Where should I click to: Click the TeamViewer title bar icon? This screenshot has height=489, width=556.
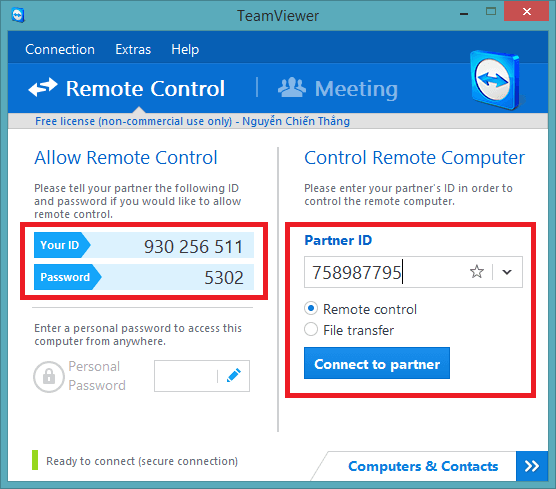coord(17,16)
